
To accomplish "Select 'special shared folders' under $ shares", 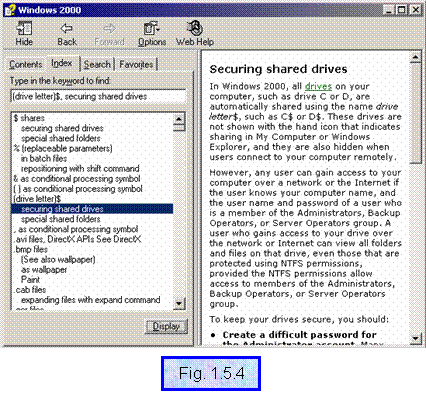I will coord(61,138).
